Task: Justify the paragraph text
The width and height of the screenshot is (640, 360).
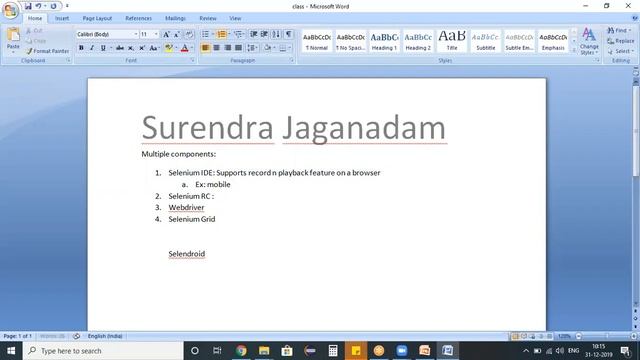Action: pyautogui.click(x=238, y=48)
